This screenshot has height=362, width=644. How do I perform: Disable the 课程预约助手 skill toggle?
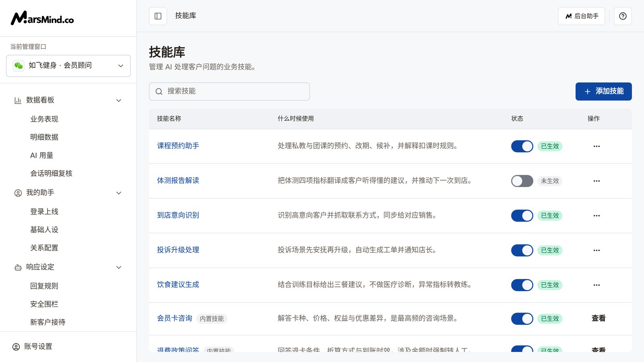tap(522, 146)
